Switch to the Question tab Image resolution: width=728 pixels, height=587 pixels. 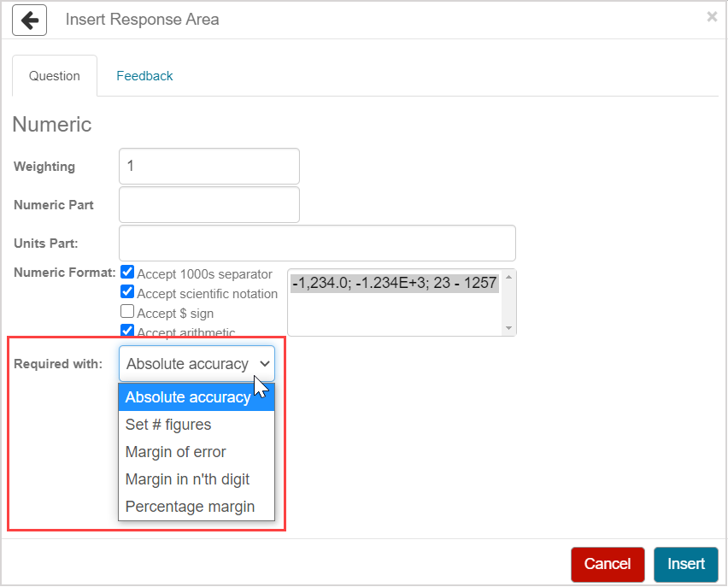55,76
